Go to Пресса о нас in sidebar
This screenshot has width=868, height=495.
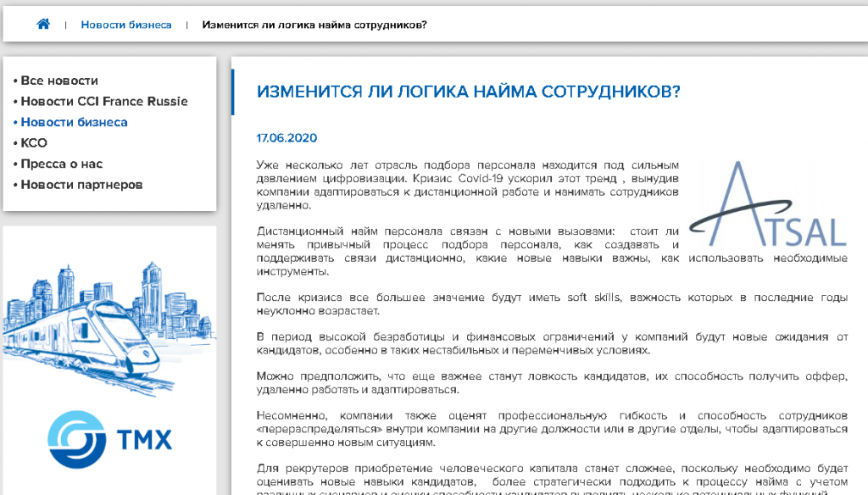[61, 164]
